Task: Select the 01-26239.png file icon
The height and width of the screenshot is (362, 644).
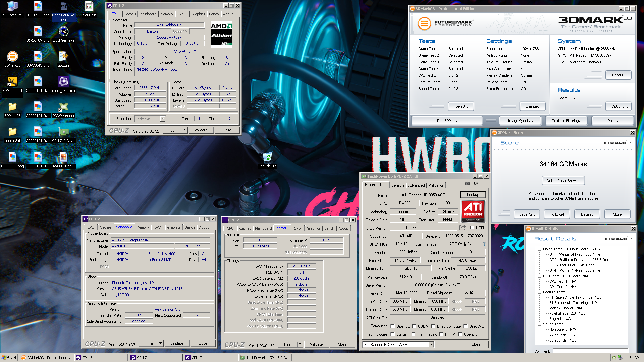Action: 12,160
